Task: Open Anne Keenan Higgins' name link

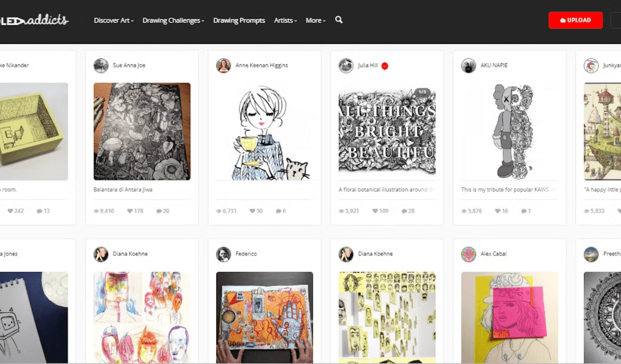Action: point(262,65)
